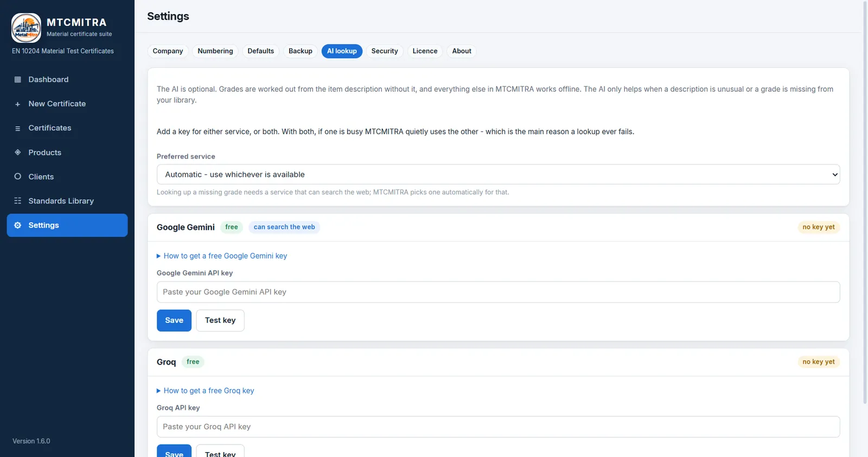The width and height of the screenshot is (868, 457).
Task: Click the page vertical scrollbar
Action: point(865,202)
